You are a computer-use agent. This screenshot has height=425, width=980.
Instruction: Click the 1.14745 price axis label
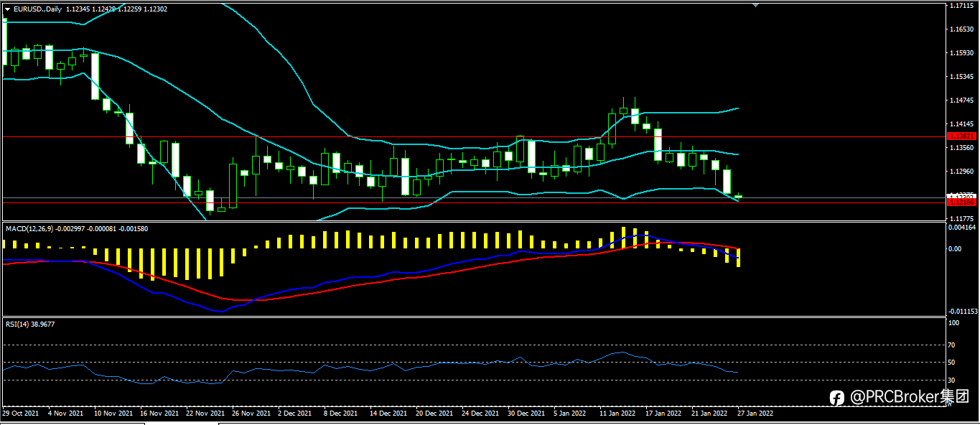click(961, 100)
